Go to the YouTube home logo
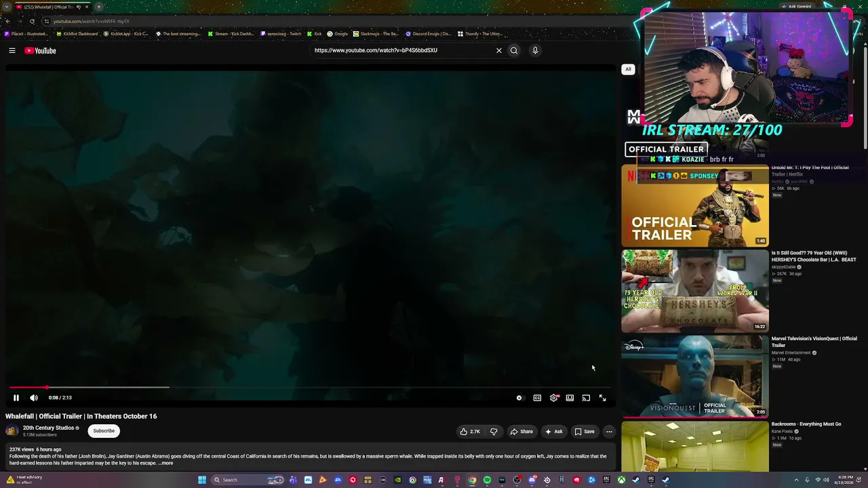 (40, 51)
